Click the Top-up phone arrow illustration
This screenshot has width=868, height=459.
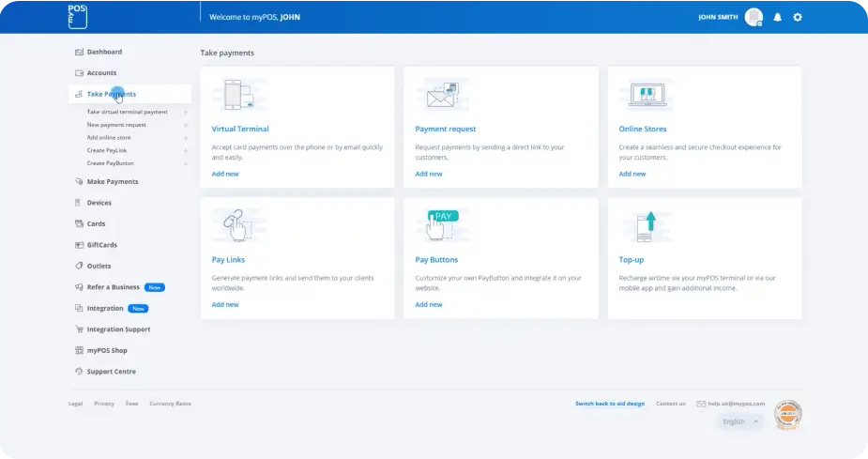pyautogui.click(x=647, y=226)
